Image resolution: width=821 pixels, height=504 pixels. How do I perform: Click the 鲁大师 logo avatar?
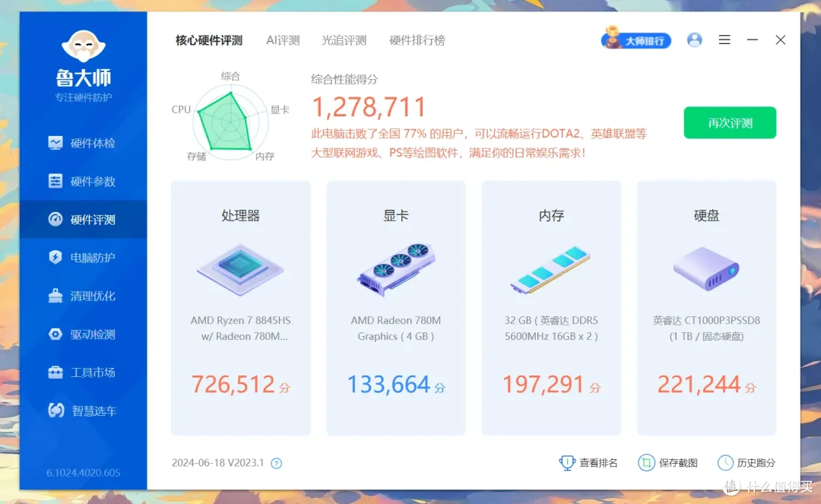pyautogui.click(x=84, y=46)
